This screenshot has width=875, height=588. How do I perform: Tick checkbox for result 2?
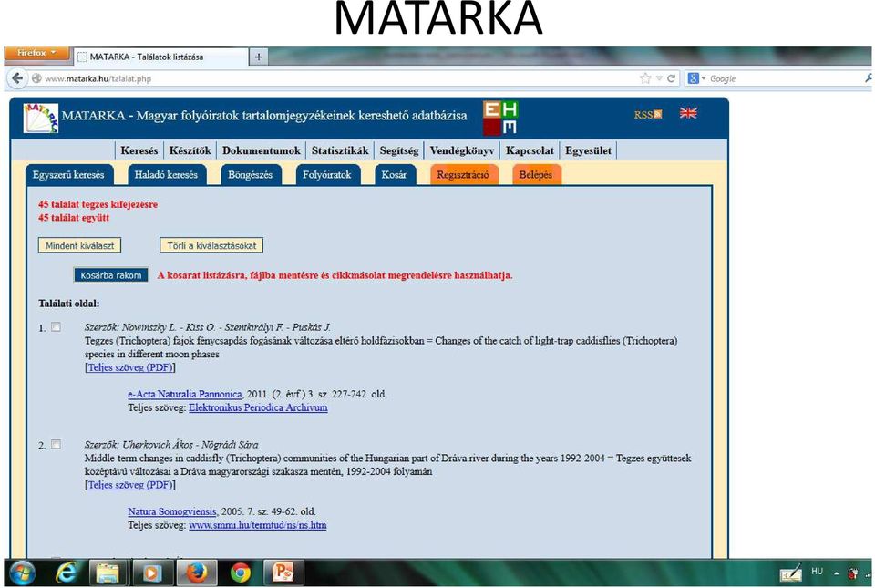pos(56,445)
